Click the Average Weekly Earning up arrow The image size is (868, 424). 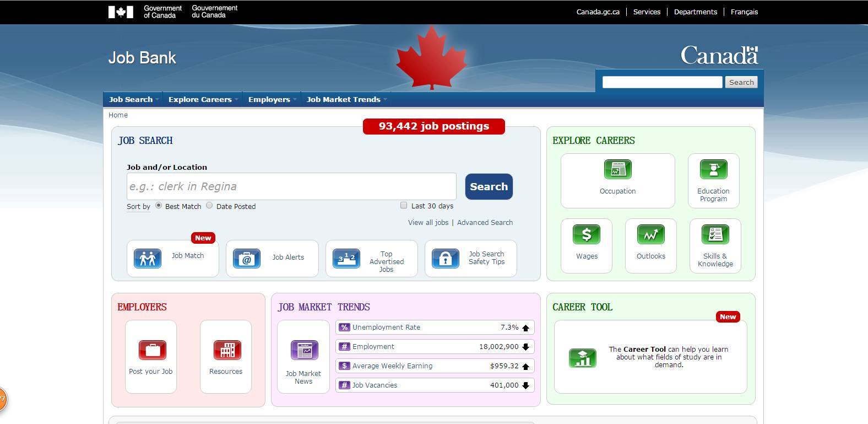[x=525, y=367]
